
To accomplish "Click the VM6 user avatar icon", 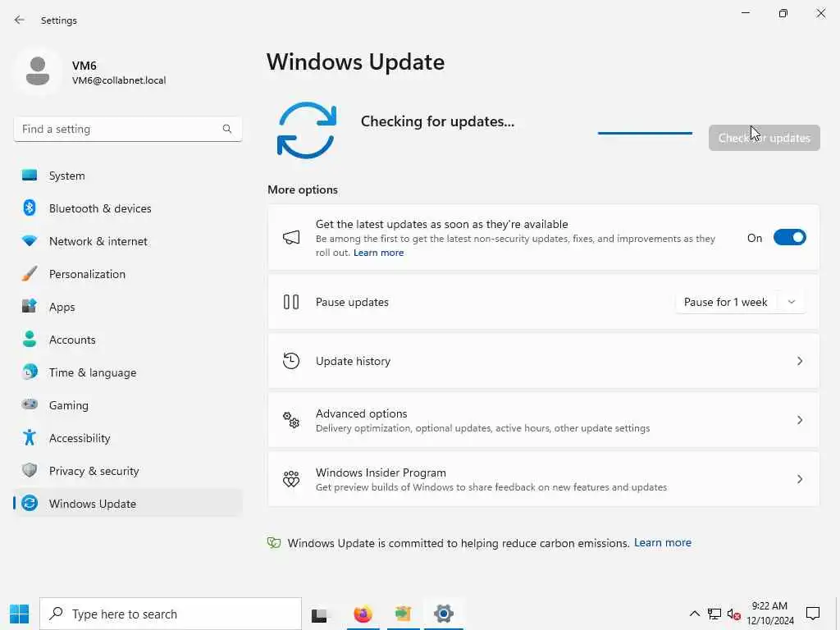I will [x=38, y=71].
